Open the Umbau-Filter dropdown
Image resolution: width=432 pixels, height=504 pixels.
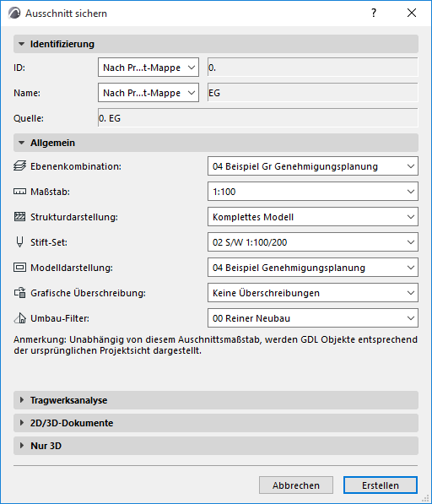tap(313, 318)
